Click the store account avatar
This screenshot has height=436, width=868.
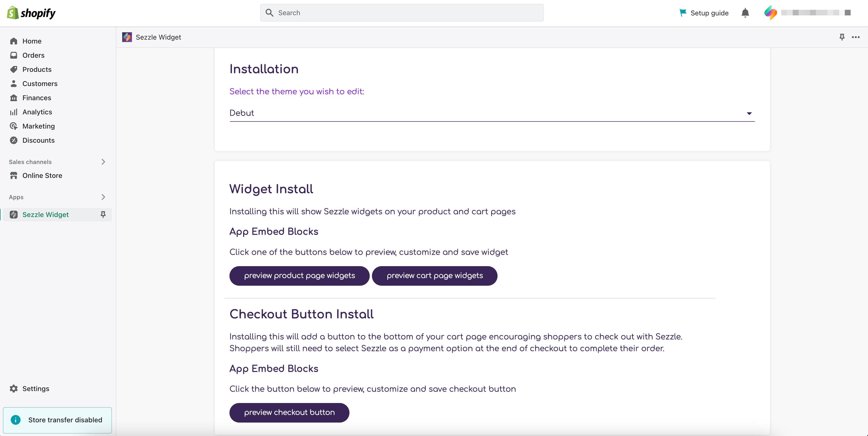tap(770, 13)
